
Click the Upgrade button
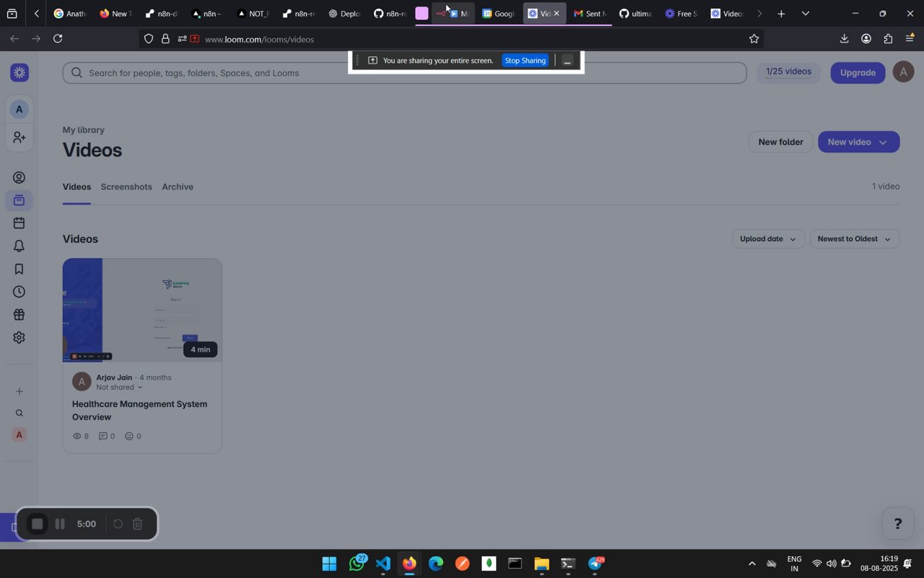point(858,72)
